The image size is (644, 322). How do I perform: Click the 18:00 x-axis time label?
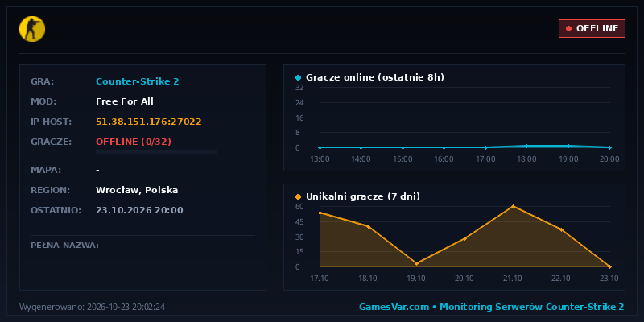point(526,159)
